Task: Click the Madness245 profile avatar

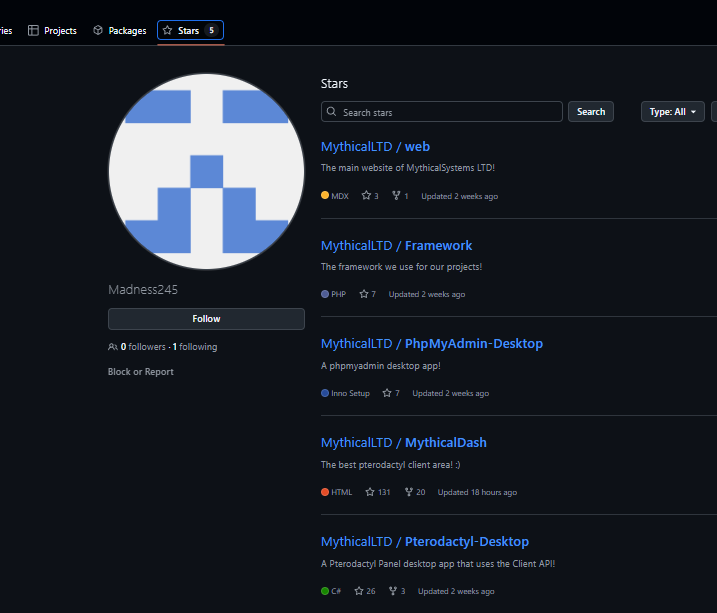Action: pyautogui.click(x=206, y=171)
